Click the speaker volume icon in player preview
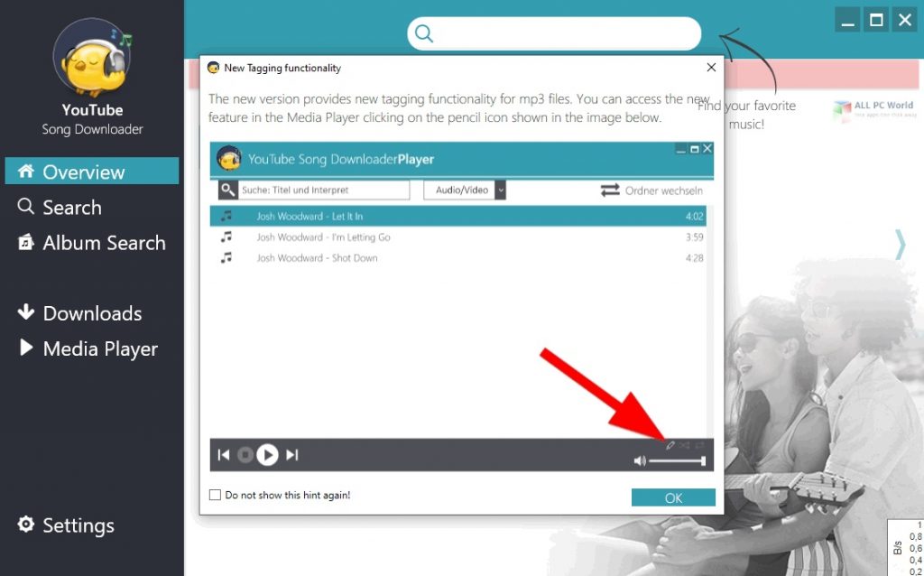924x576 pixels. pyautogui.click(x=640, y=460)
